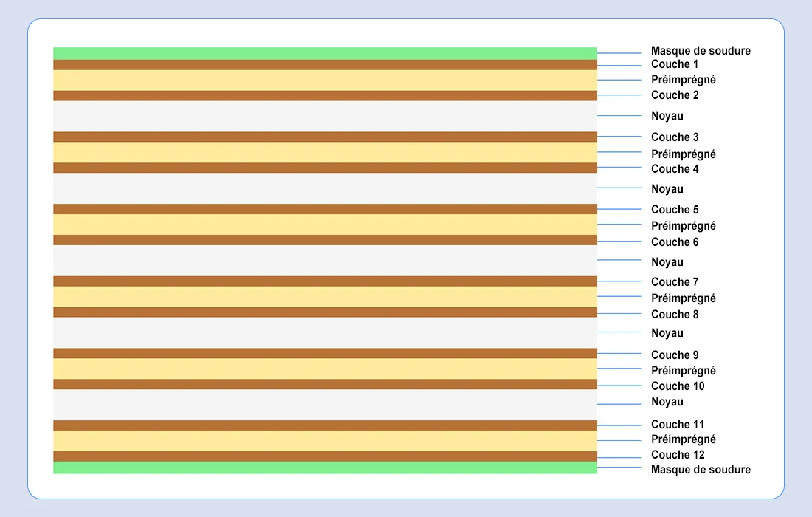Click the "Couche 4" layer label
812x517 pixels.
coord(674,169)
